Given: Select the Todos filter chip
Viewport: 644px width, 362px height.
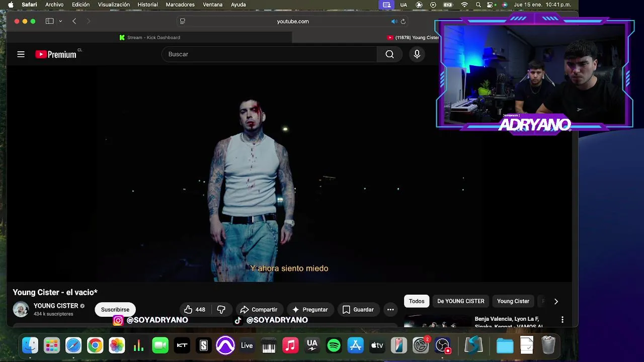Looking at the screenshot, I should [x=417, y=301].
